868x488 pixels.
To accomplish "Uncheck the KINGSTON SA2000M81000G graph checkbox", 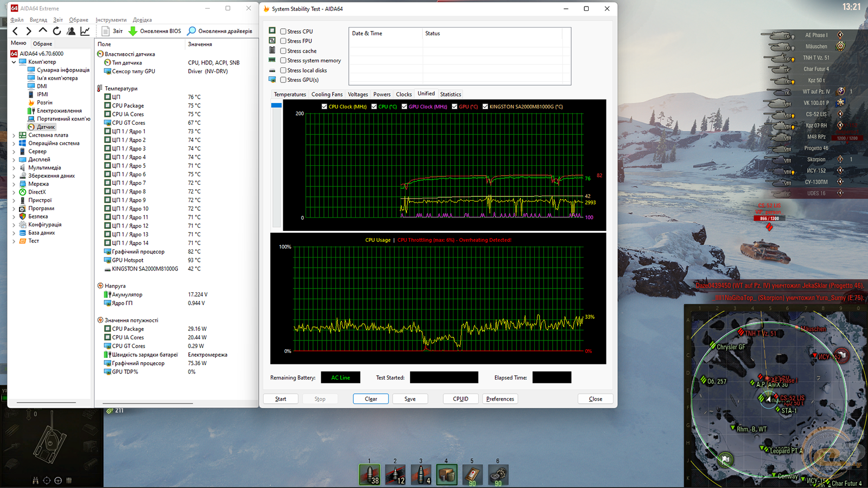I will [x=485, y=107].
